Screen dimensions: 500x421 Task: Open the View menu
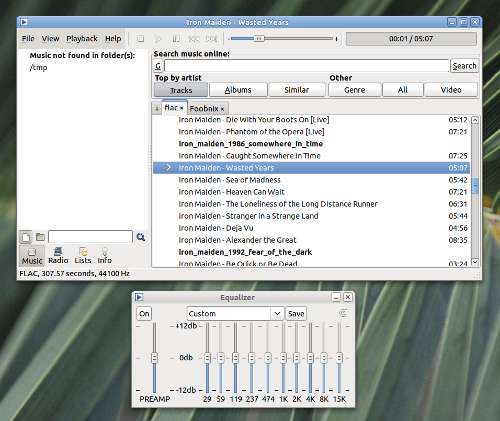50,39
